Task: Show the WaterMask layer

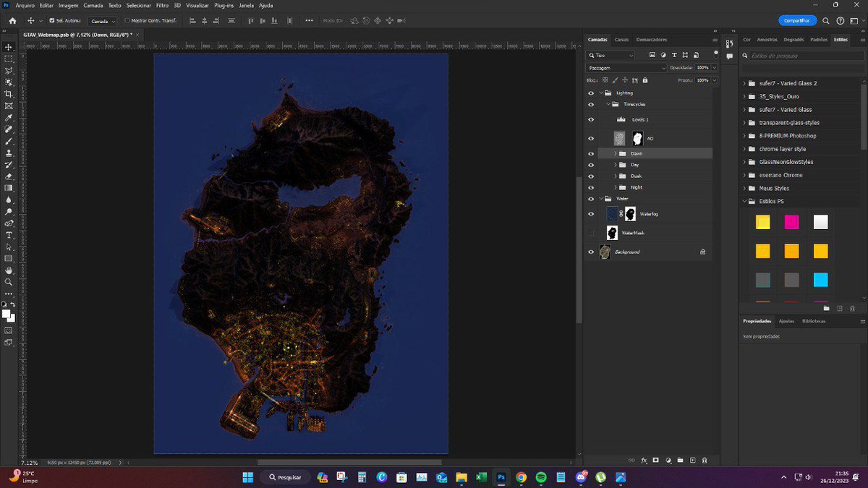Action: point(591,233)
